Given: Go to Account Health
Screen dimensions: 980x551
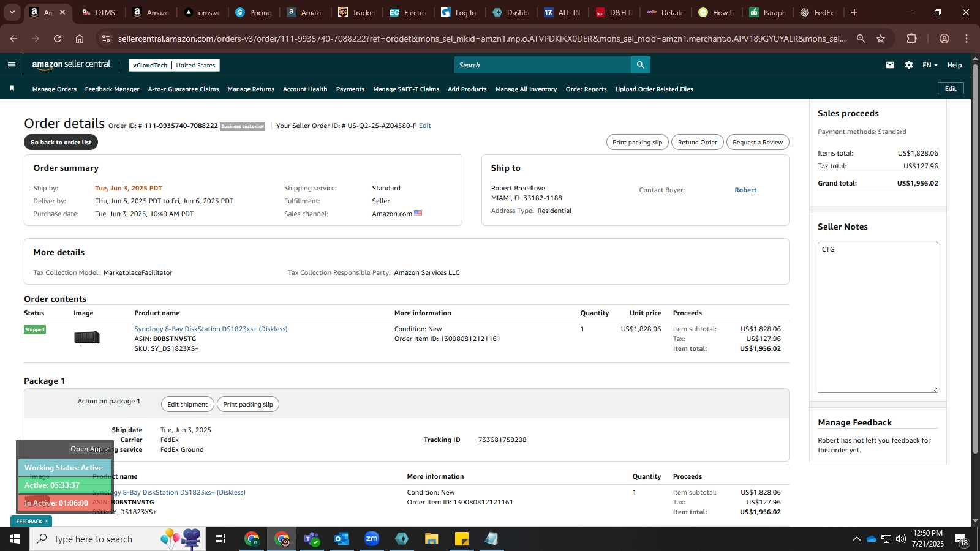Looking at the screenshot, I should coord(305,89).
